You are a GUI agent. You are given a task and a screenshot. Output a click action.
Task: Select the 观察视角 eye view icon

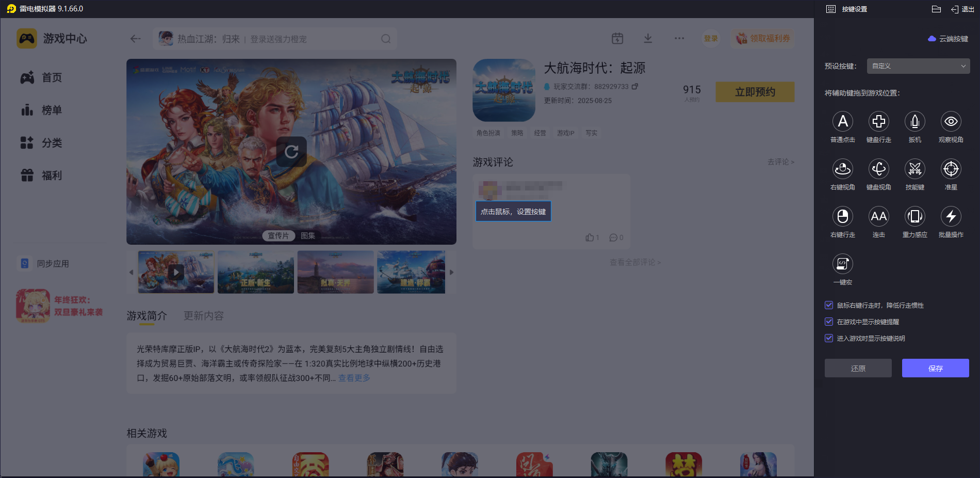[x=951, y=121]
